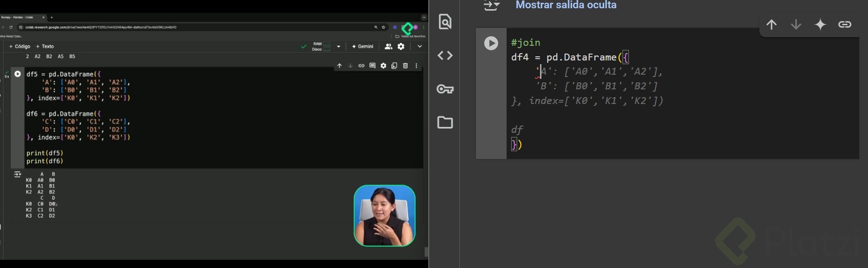Screen dimensions: 868x268
Task: Click the #join comment line
Action: click(x=526, y=43)
